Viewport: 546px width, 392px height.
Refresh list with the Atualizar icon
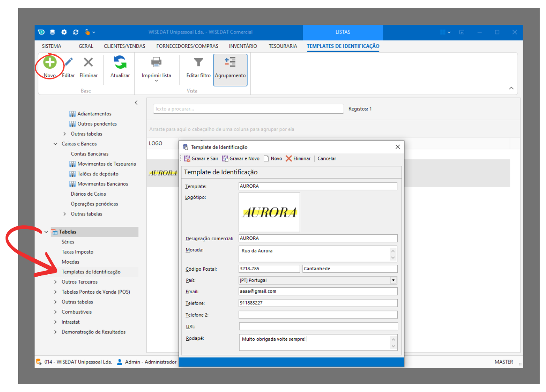pyautogui.click(x=120, y=62)
